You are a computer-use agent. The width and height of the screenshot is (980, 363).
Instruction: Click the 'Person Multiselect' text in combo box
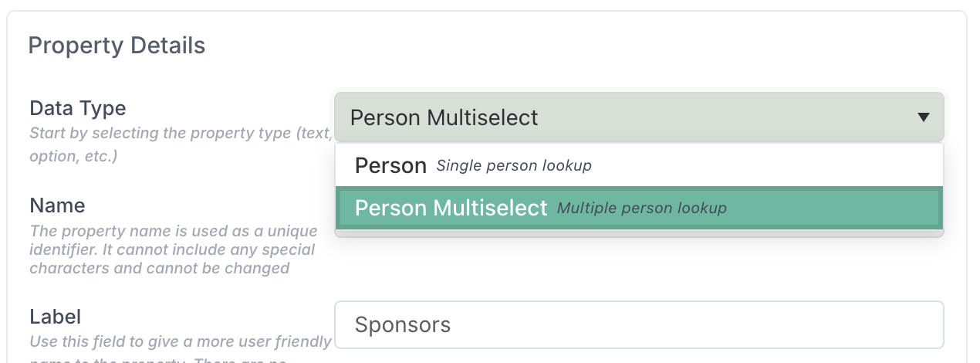tap(444, 117)
